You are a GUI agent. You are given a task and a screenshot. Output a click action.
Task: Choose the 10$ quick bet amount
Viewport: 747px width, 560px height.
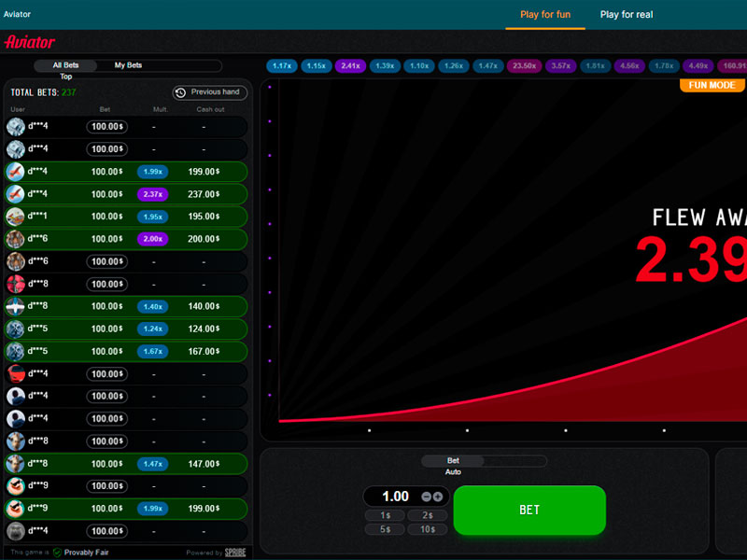click(x=428, y=529)
